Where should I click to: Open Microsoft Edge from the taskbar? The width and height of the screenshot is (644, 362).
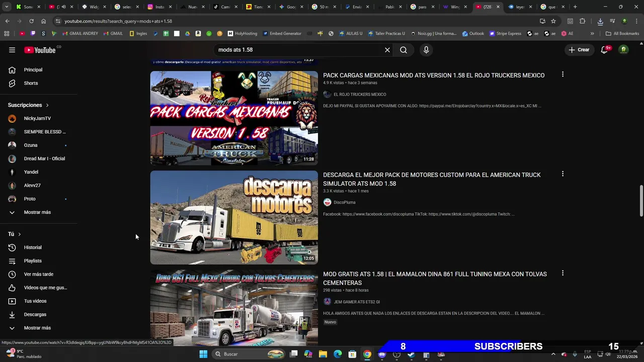[338, 354]
